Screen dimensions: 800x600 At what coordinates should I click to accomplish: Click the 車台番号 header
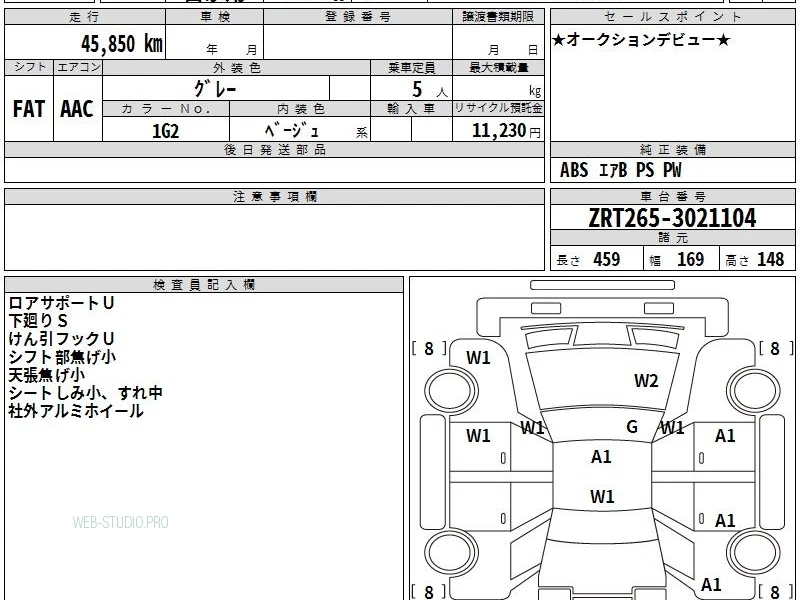click(x=672, y=196)
